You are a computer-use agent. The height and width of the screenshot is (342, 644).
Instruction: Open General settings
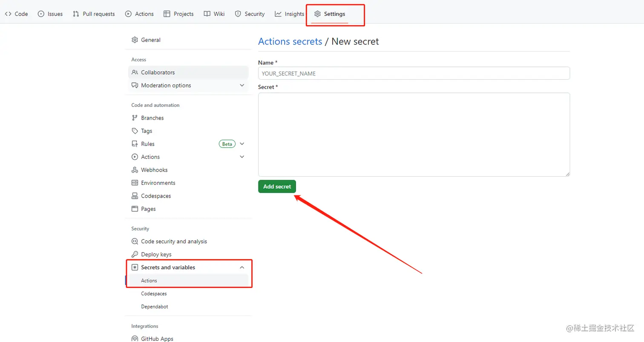pos(188,40)
